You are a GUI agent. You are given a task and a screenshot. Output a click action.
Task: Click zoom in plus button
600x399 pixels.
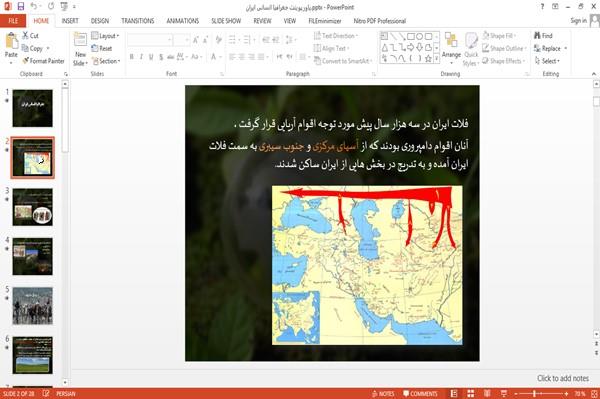pyautogui.click(x=566, y=393)
